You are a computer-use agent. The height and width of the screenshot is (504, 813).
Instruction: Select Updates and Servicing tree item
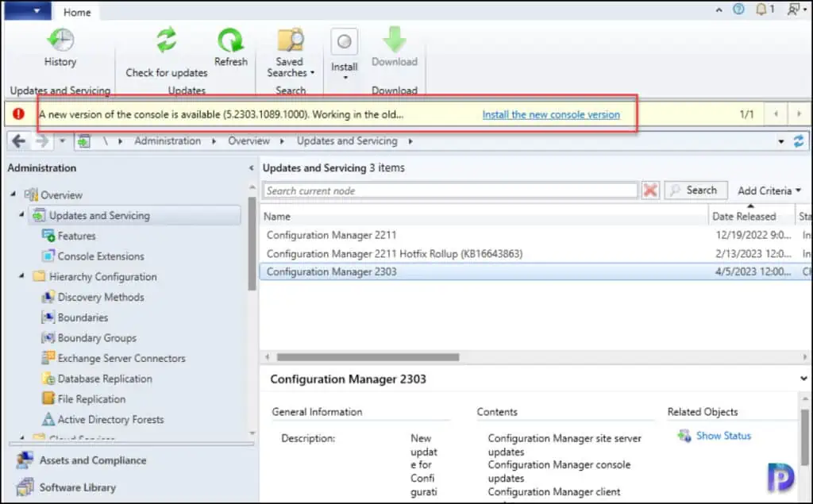135,215
